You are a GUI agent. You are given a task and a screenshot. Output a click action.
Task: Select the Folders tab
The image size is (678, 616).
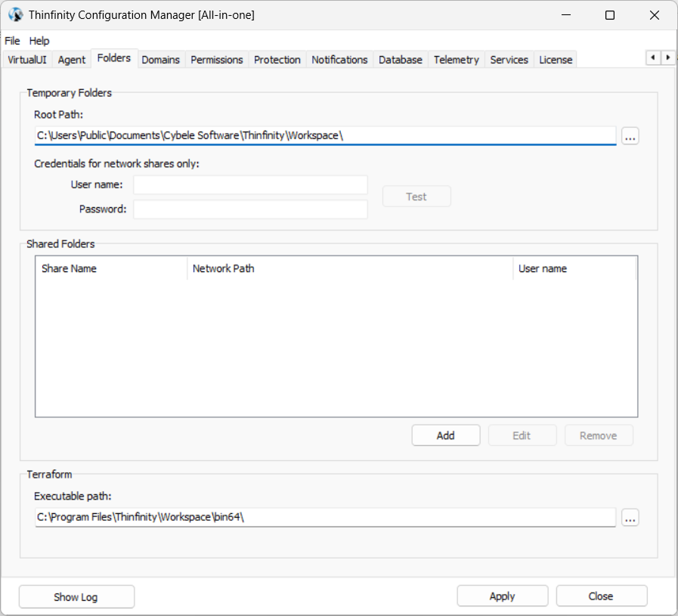[x=113, y=58]
